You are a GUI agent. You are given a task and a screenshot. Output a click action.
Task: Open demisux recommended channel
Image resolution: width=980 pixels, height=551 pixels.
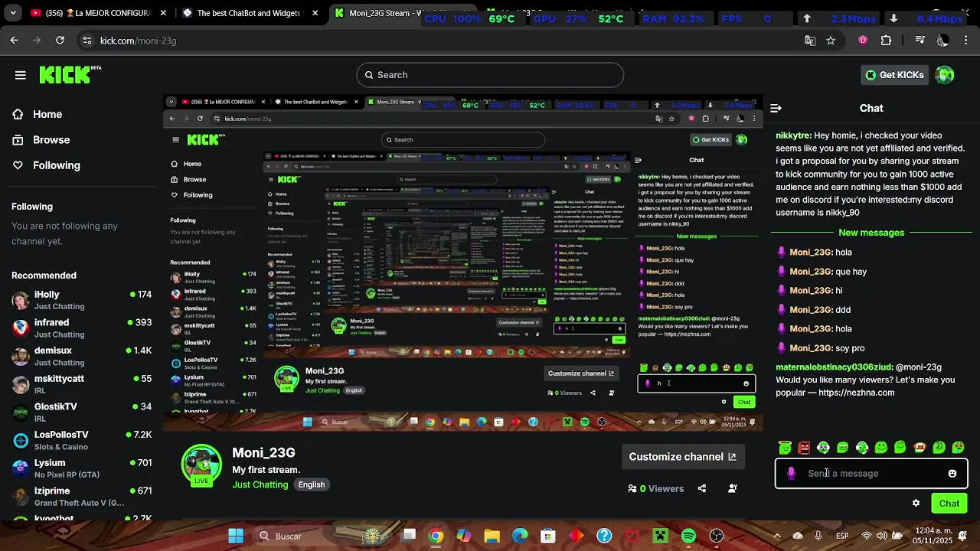click(81, 357)
